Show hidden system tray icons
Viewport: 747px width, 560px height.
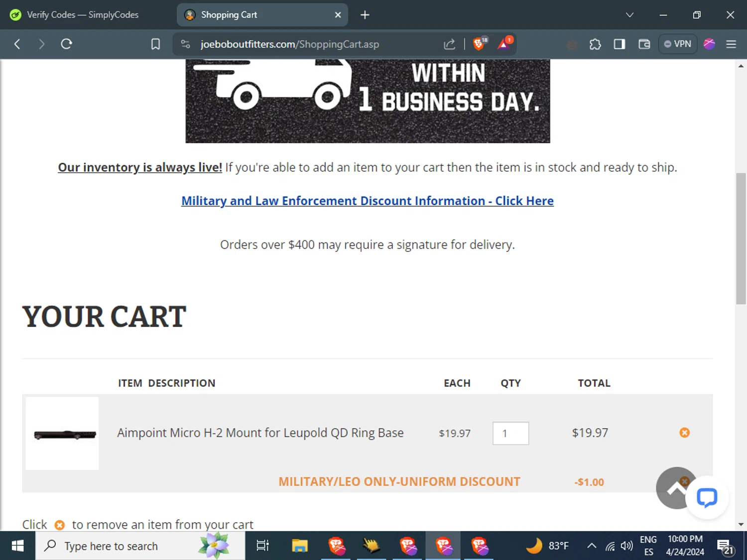(x=592, y=546)
